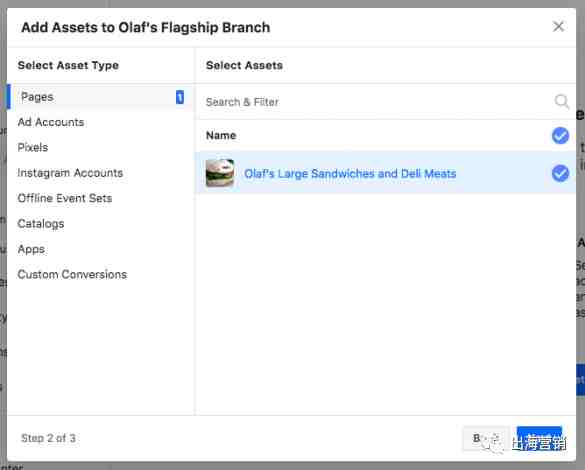585x470 pixels.
Task: Select Offline Event Sets
Action: [65, 198]
